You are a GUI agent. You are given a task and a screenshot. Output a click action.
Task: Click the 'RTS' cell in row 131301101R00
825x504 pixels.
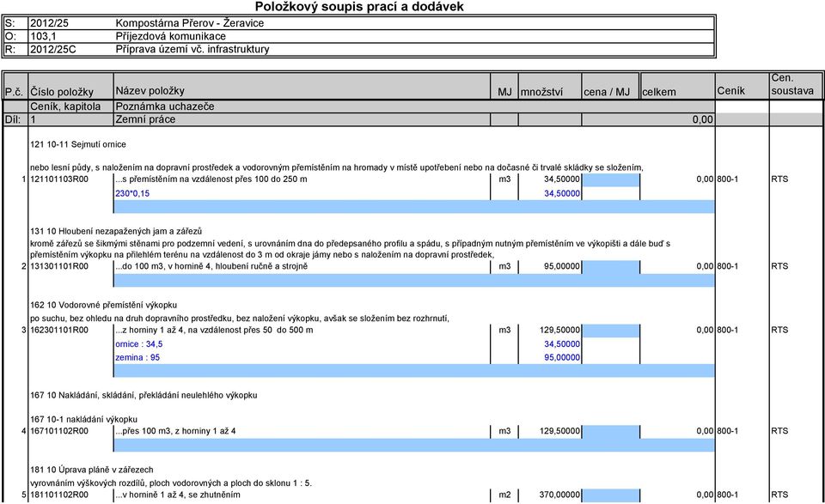(779, 266)
